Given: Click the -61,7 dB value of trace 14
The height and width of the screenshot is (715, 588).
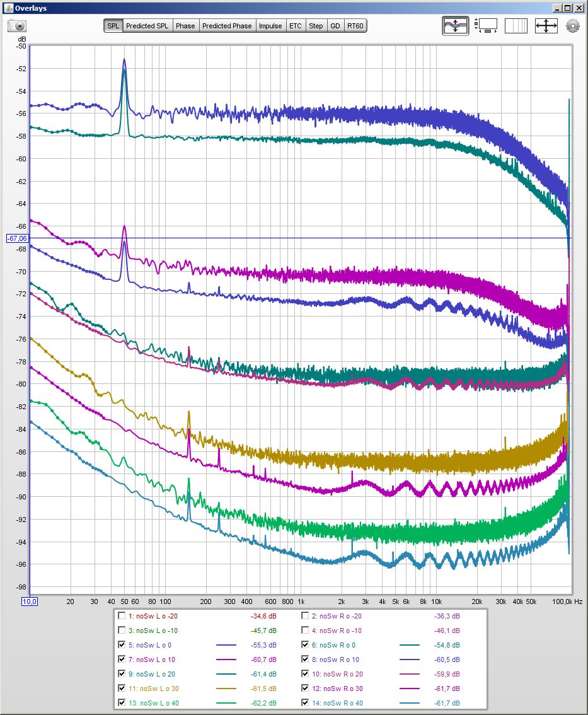Looking at the screenshot, I should (x=447, y=702).
